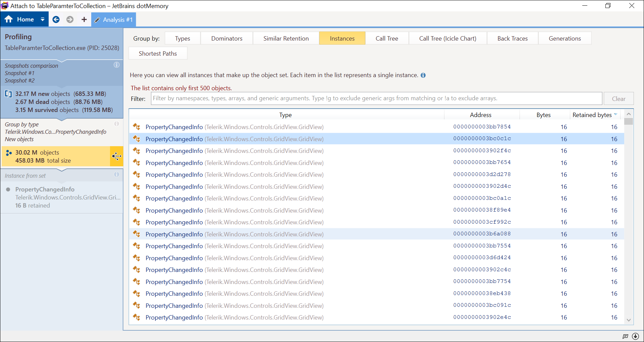644x342 pixels.
Task: Select the instance at address 0000000003902c4c
Action: tap(377, 270)
